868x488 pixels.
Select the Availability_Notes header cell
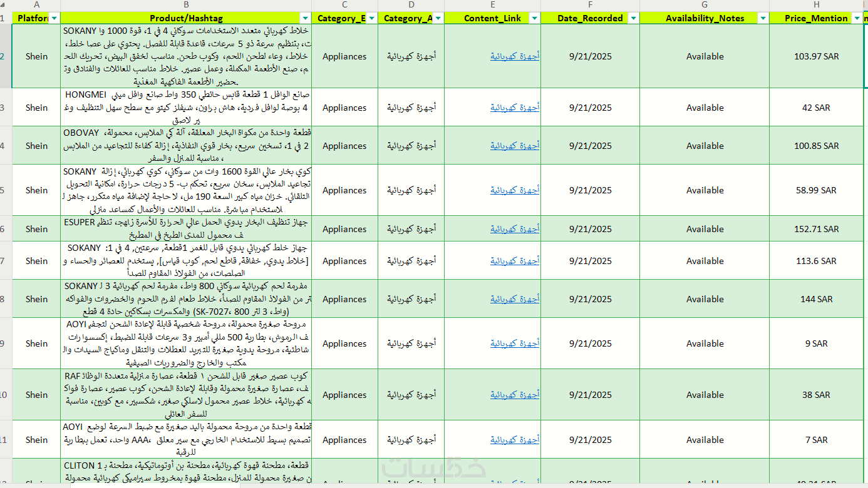(705, 18)
